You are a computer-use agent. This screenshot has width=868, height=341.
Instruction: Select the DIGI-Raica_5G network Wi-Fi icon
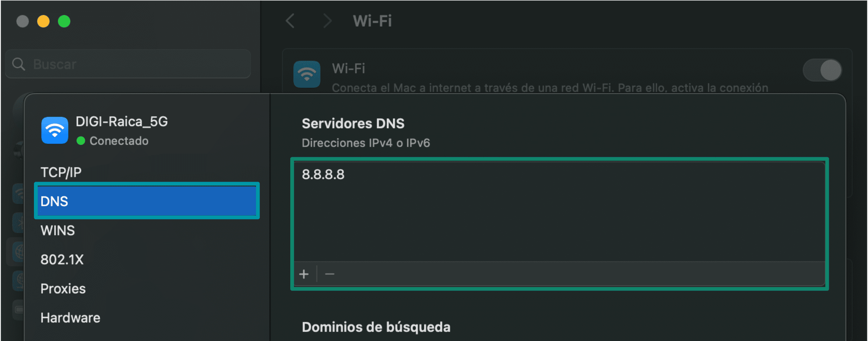tap(55, 130)
